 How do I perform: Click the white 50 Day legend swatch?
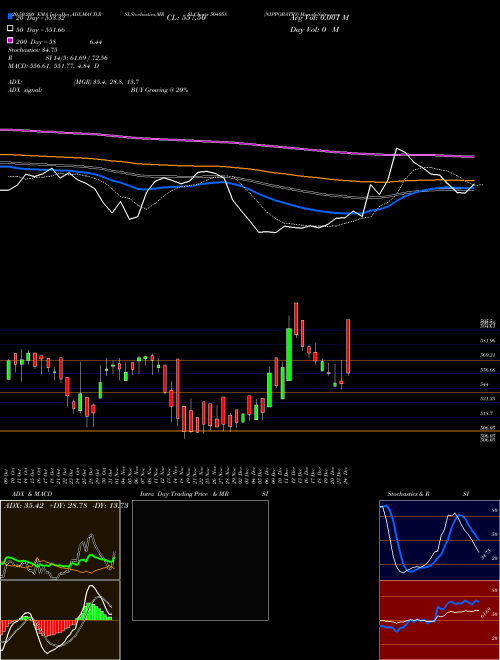(11, 29)
